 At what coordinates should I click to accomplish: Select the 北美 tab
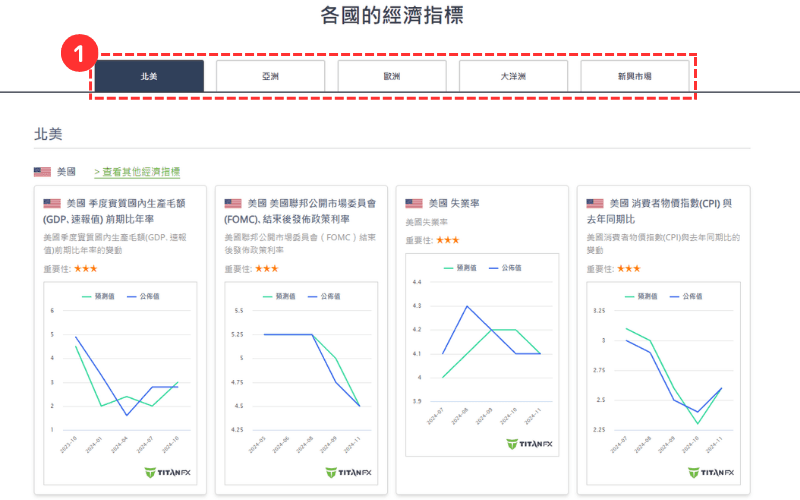(149, 76)
